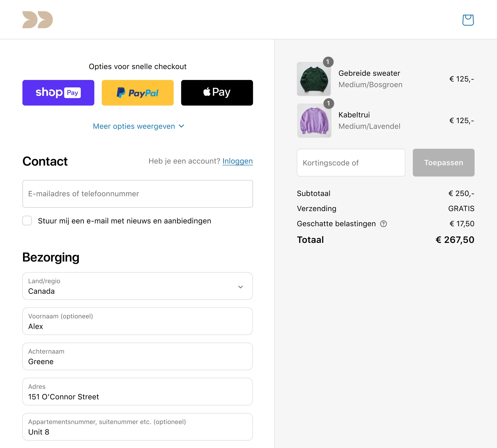Check out using Apple Pay

click(x=217, y=93)
